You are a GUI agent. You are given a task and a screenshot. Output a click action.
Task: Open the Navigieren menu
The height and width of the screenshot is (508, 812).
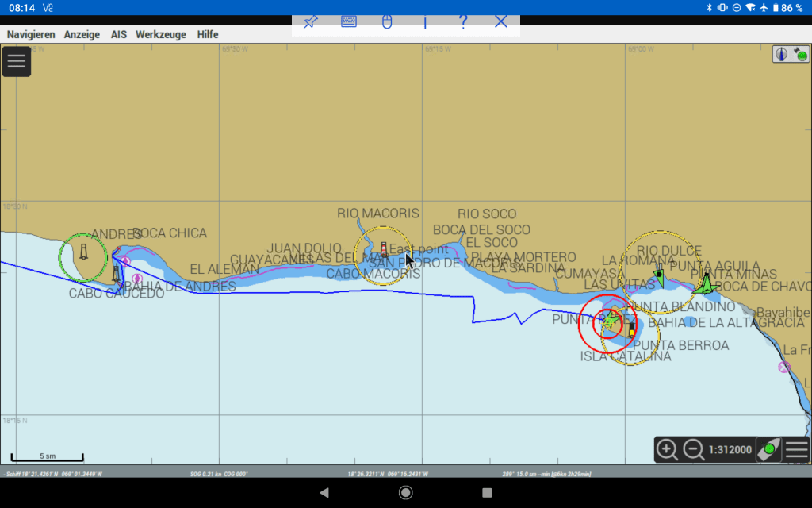click(31, 35)
